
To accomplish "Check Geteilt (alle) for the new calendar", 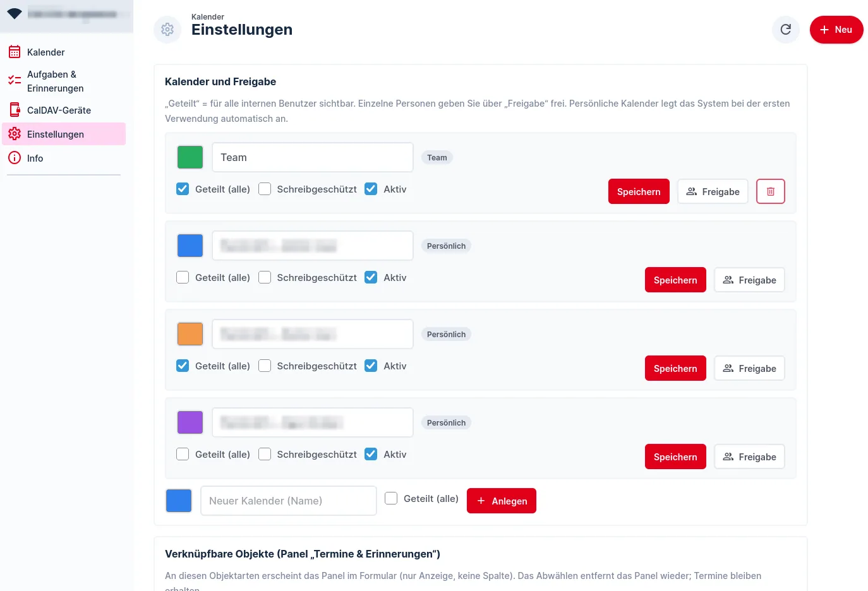I will [391, 498].
